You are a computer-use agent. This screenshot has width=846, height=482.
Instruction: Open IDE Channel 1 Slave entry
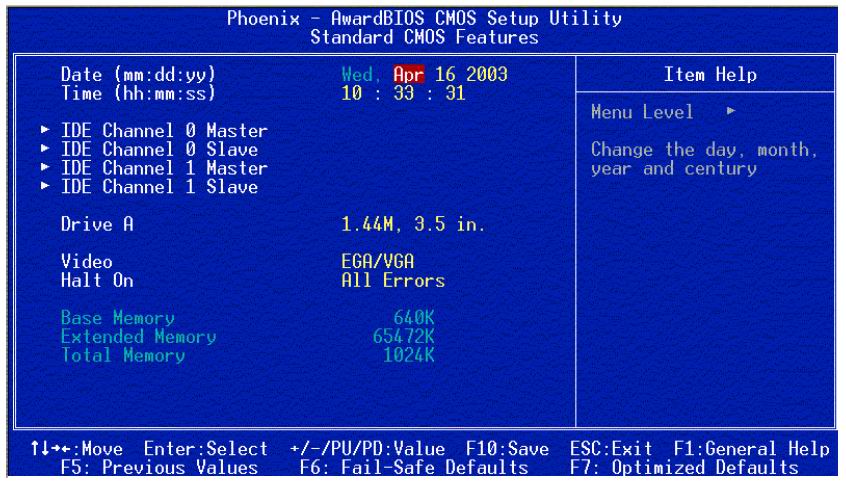pyautogui.click(x=159, y=187)
